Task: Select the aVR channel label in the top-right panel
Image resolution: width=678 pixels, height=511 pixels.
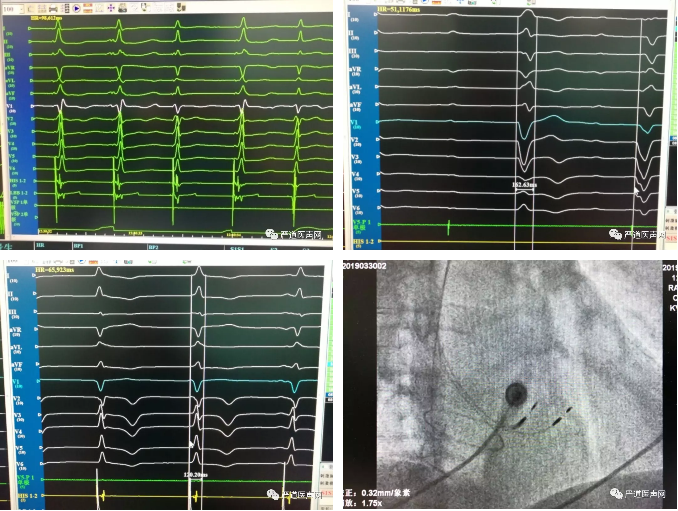Action: pos(354,70)
